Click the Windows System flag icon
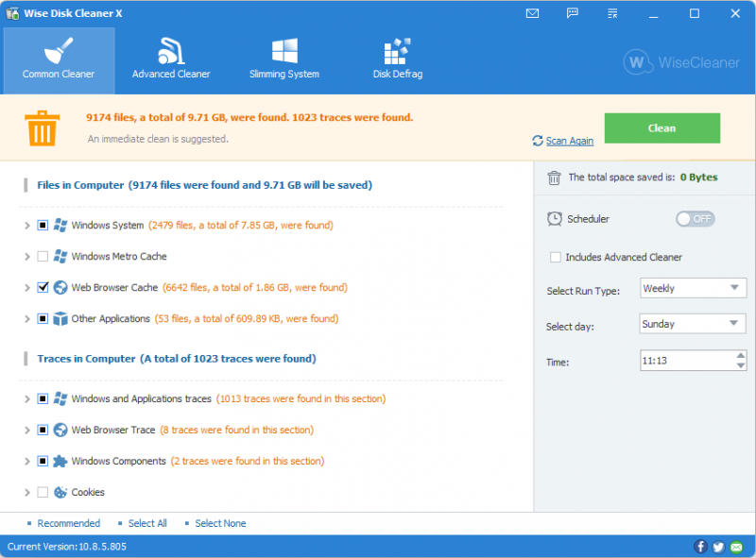The width and height of the screenshot is (756, 558). coord(60,225)
